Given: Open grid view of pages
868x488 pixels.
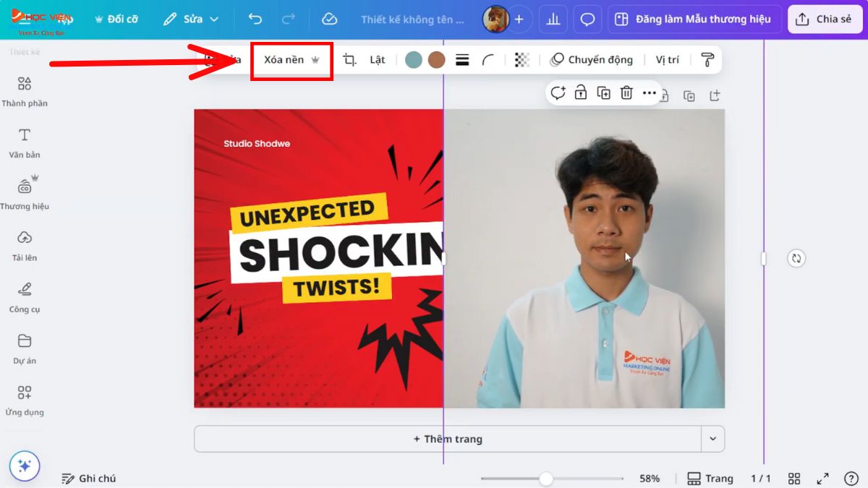Looking at the screenshot, I should pos(794,479).
